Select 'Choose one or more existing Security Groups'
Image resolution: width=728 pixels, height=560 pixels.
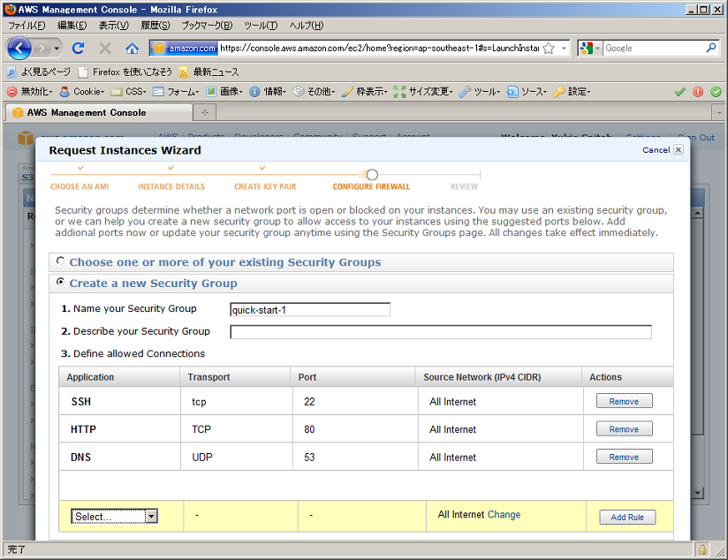tap(60, 261)
